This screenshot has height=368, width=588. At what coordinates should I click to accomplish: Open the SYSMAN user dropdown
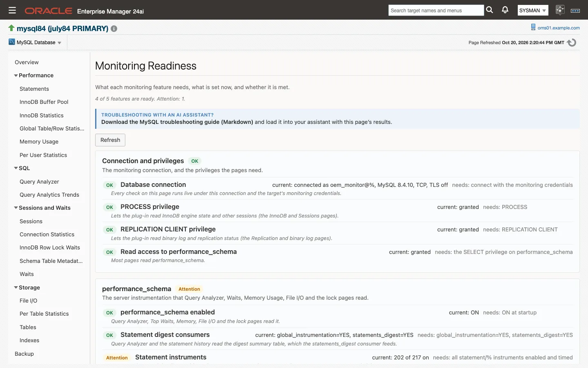[x=532, y=10]
